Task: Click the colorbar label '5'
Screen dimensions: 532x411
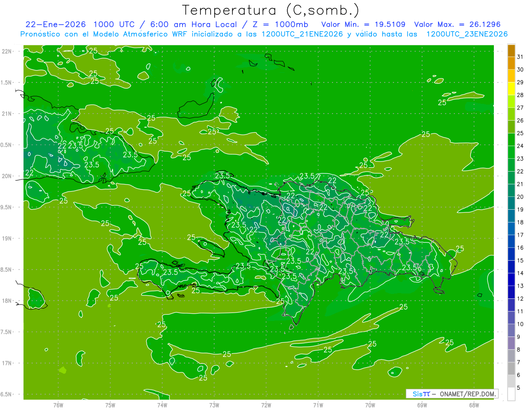Action: [519, 388]
